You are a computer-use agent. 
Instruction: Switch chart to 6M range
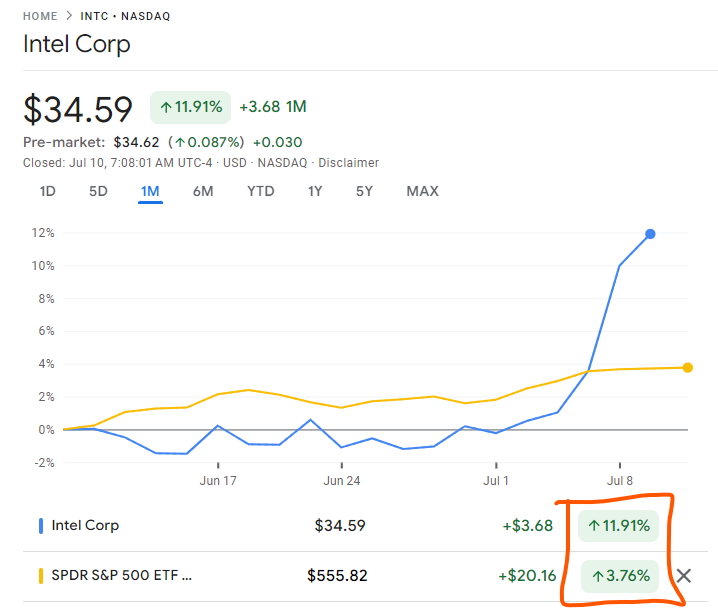pos(203,191)
